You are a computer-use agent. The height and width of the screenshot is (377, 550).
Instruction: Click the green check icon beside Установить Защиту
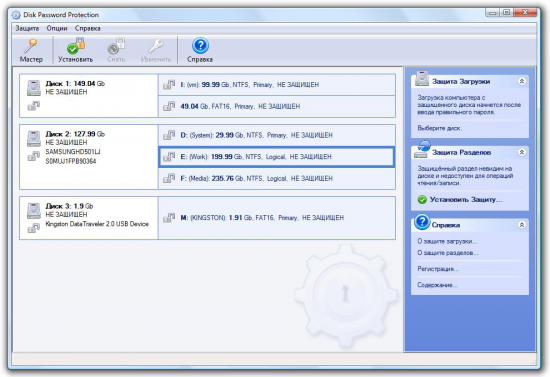[422, 200]
